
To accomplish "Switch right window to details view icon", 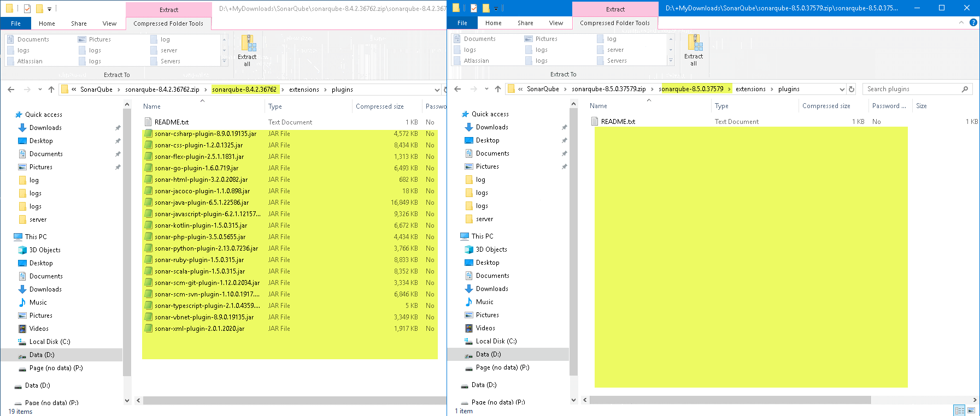I will (960, 411).
